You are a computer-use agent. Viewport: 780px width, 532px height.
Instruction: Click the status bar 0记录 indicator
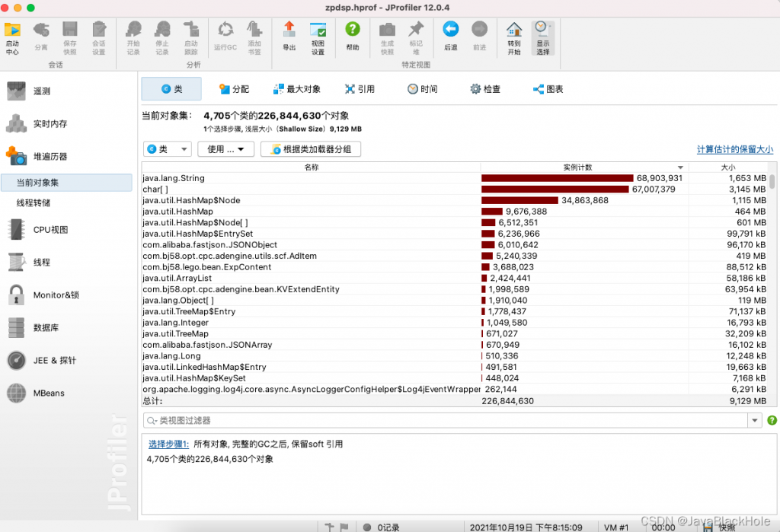pyautogui.click(x=382, y=527)
